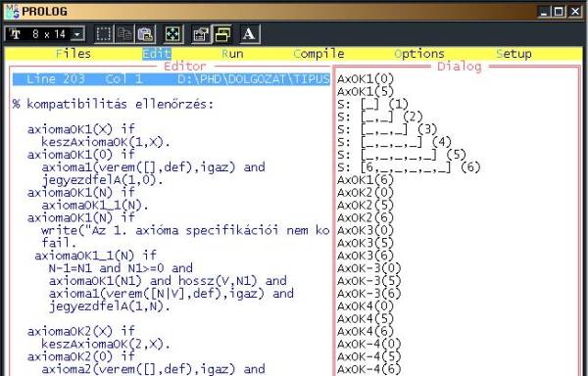This screenshot has height=376, width=588.
Task: Click the Dialog output 'AxOK4(5)'
Action: coord(366,318)
